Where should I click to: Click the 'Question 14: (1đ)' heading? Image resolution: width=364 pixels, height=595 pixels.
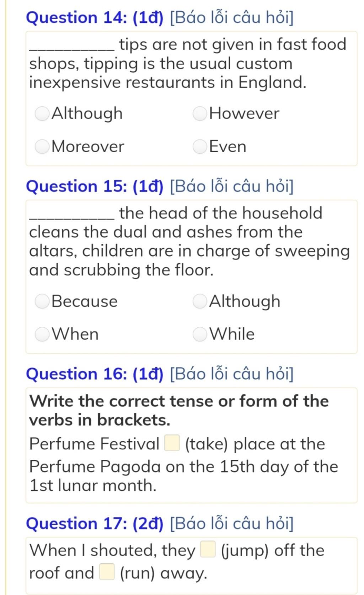tap(95, 17)
